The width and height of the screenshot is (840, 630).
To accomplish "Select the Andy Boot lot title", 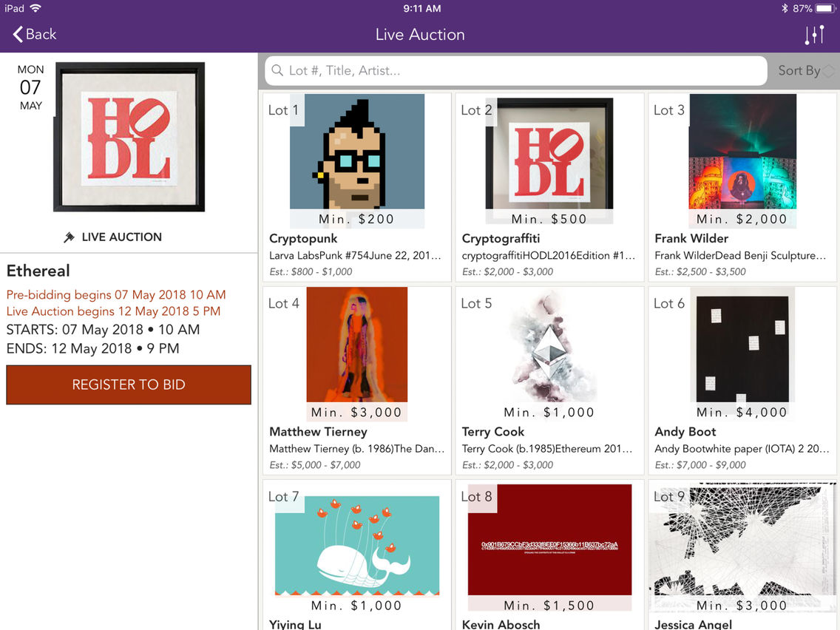I will coord(685,432).
